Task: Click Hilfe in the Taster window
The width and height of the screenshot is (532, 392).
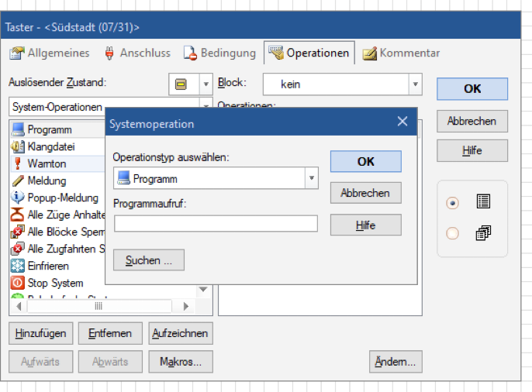Action: 472,150
